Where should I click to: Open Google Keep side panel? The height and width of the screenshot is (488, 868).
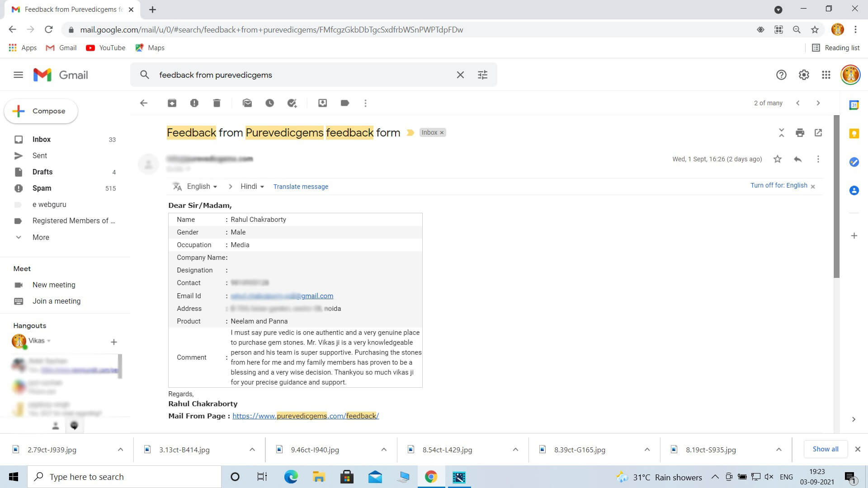point(854,134)
